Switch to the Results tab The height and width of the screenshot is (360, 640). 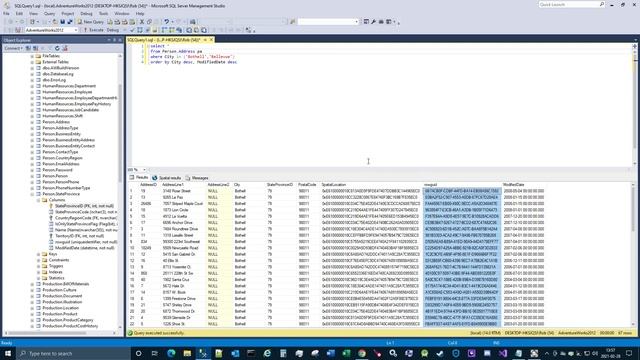pyautogui.click(x=139, y=178)
